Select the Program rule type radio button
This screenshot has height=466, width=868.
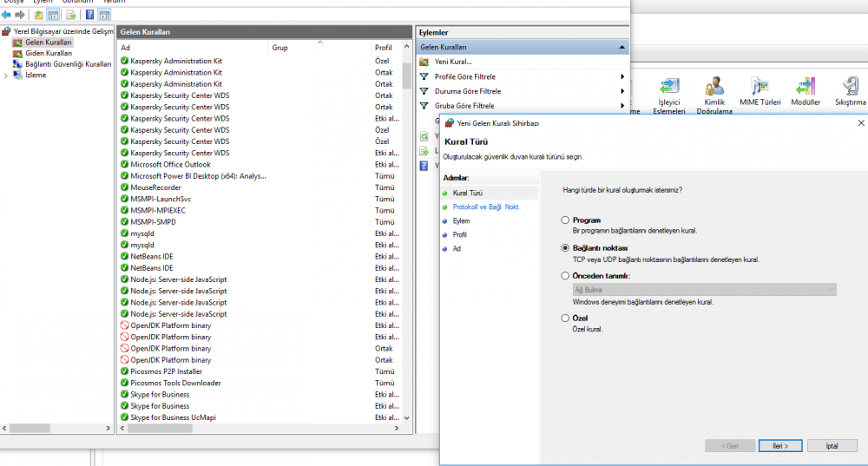point(565,220)
